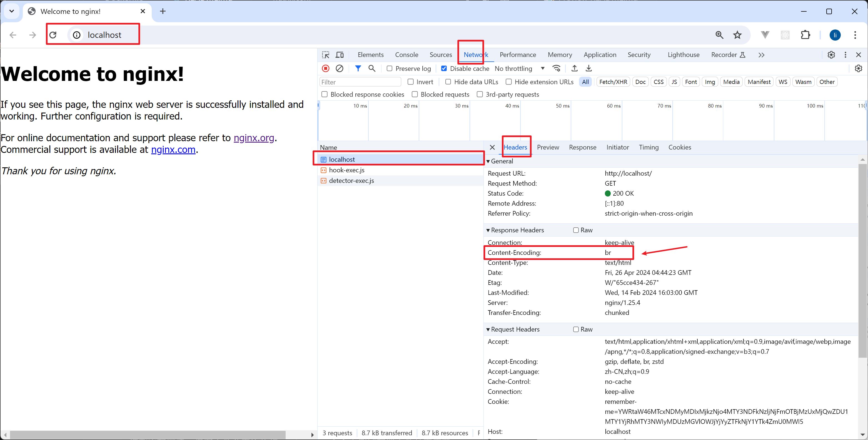Open the Timing tab
868x440 pixels.
648,147
